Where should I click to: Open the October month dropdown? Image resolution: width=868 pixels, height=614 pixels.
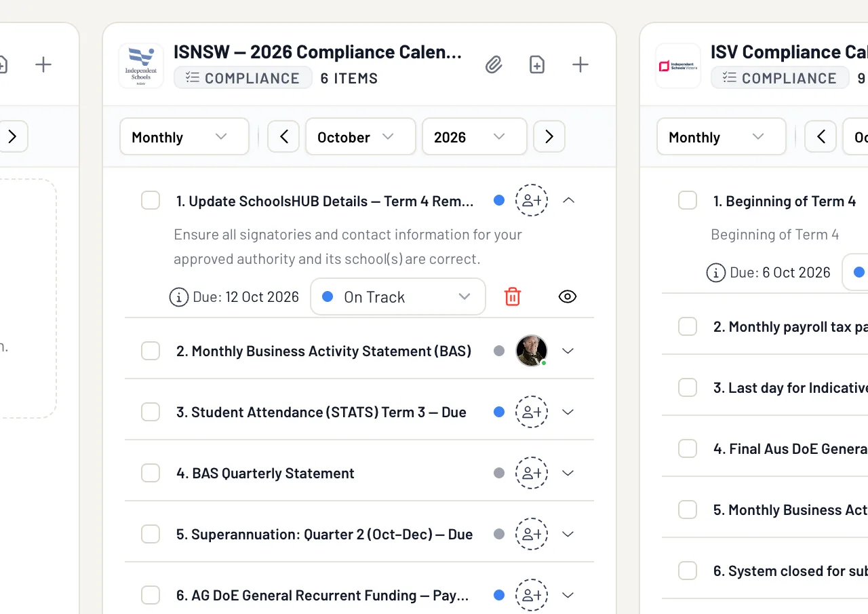[361, 137]
